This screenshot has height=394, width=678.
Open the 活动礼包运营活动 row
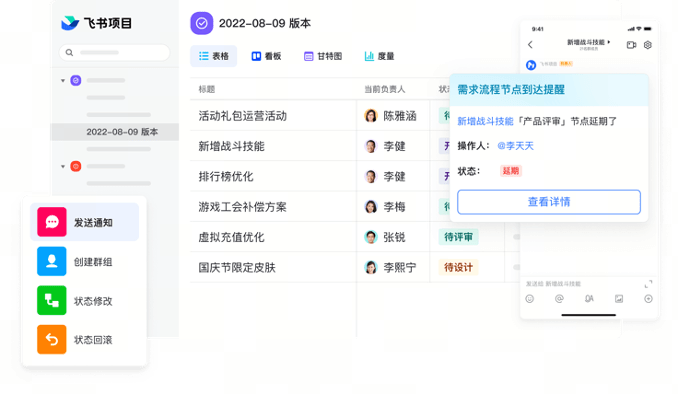pyautogui.click(x=243, y=116)
